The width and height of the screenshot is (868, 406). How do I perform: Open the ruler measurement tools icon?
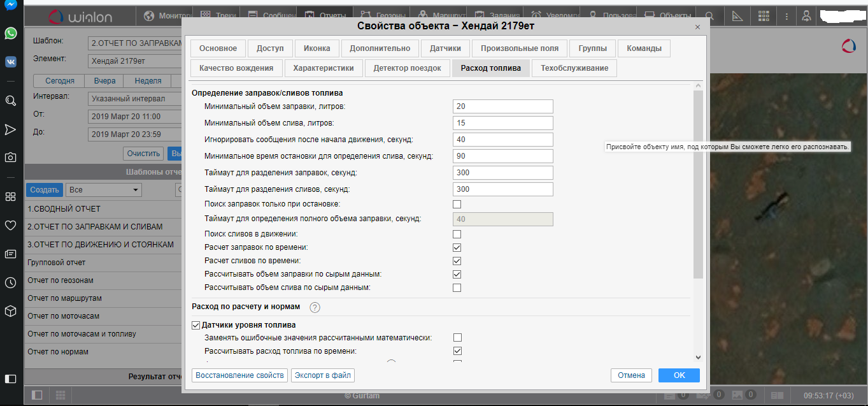pos(737,16)
